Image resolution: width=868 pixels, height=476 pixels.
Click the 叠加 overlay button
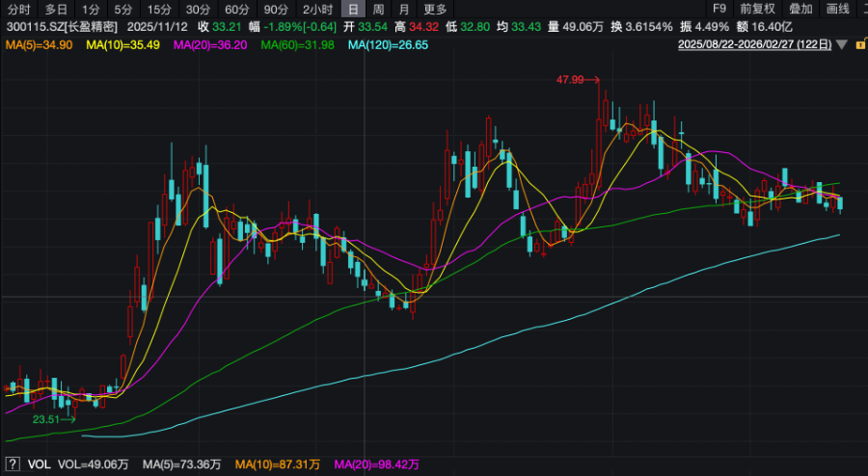point(800,9)
